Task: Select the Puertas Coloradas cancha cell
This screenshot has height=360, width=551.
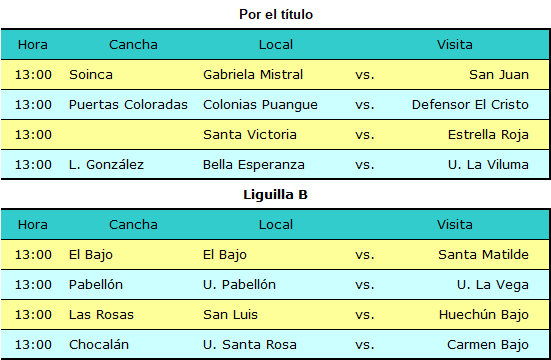Action: [x=128, y=105]
